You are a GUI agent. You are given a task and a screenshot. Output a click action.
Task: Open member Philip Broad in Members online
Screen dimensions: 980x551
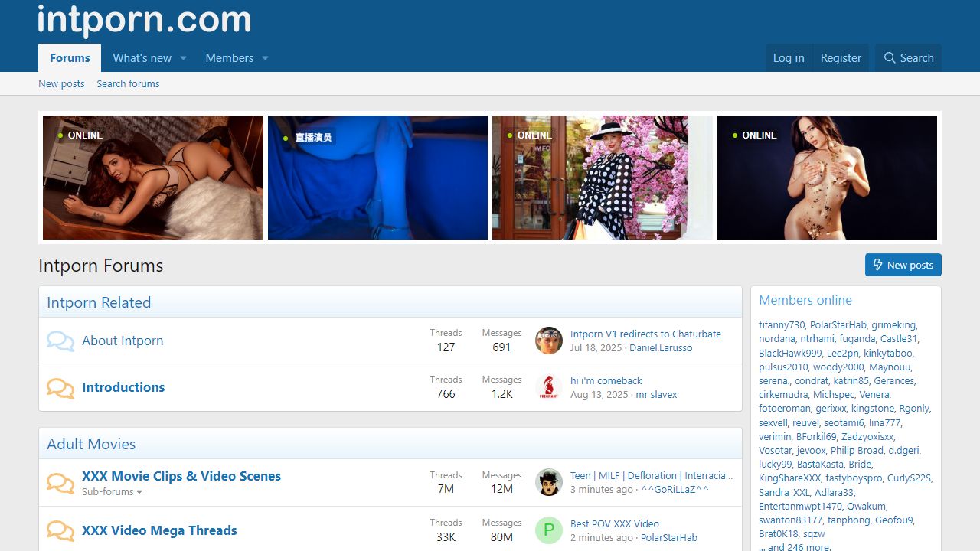pyautogui.click(x=857, y=450)
